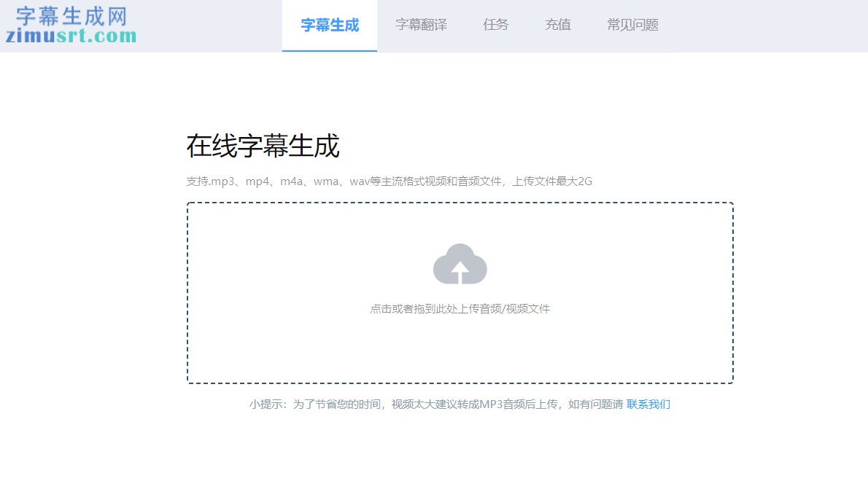Click the 在线字幕生成 page heading

(263, 146)
